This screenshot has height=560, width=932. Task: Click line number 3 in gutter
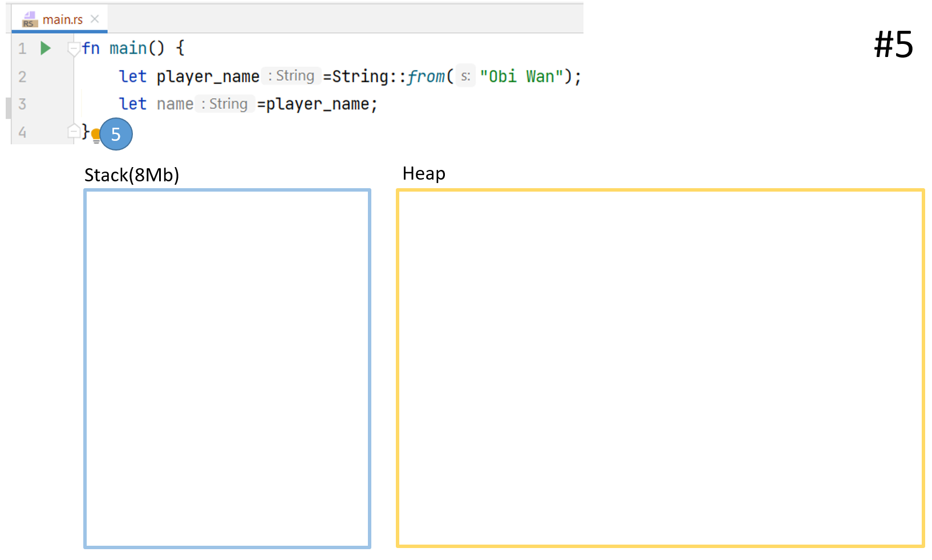22,104
